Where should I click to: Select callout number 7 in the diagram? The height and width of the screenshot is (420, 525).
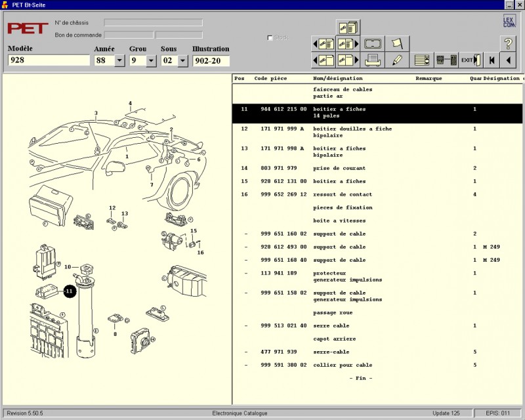[x=152, y=184]
